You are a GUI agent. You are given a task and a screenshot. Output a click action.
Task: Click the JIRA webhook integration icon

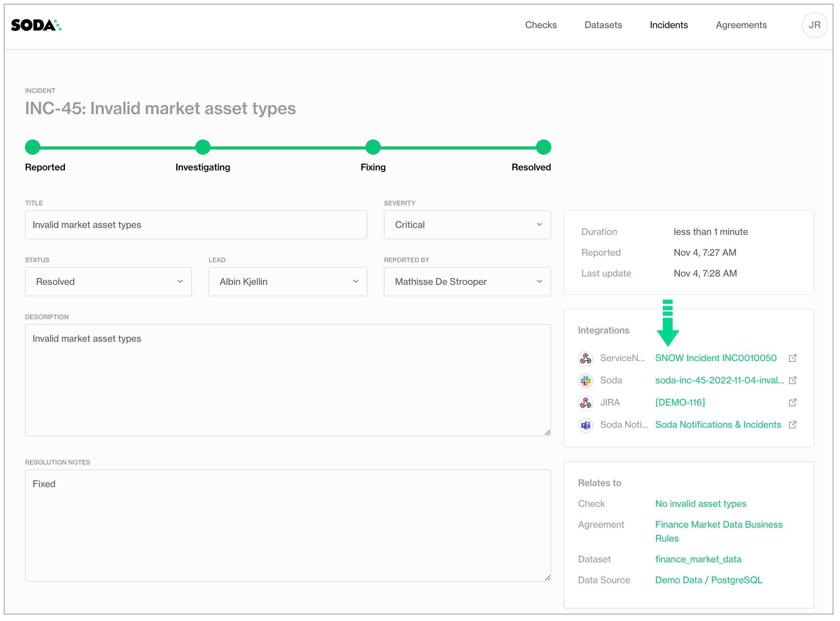tap(586, 402)
